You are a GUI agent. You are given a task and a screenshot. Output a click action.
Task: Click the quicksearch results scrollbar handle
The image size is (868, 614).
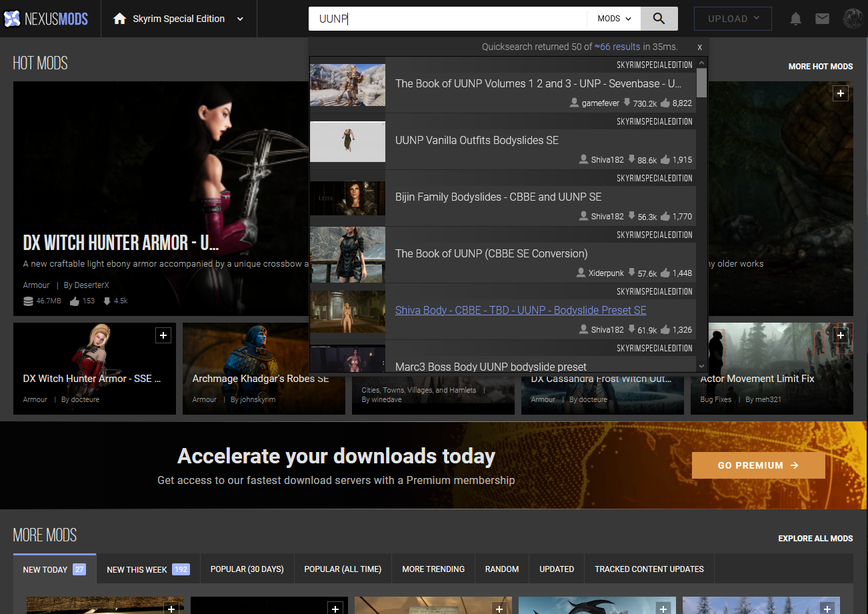click(x=701, y=83)
